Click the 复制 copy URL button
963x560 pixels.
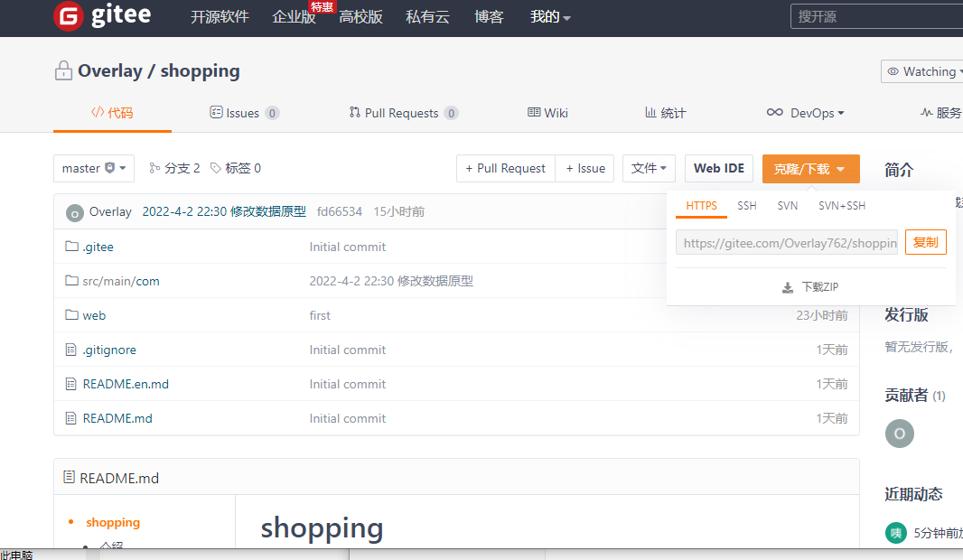(x=926, y=242)
